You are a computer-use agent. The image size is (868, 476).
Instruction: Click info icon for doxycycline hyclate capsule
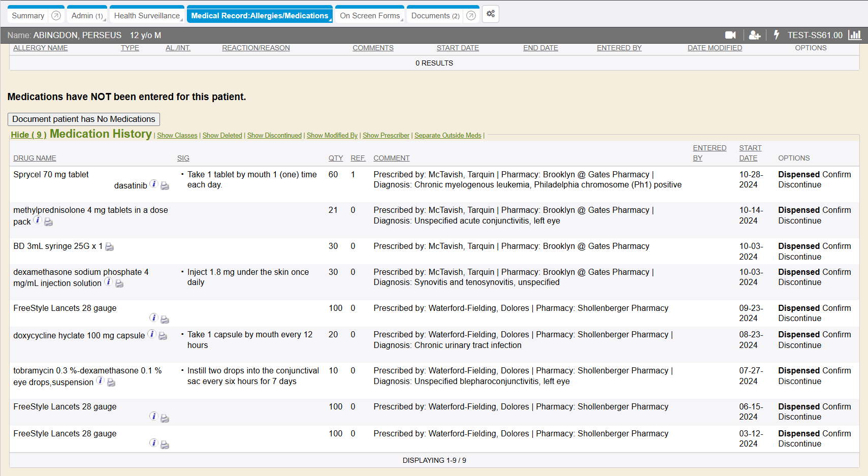coord(151,334)
